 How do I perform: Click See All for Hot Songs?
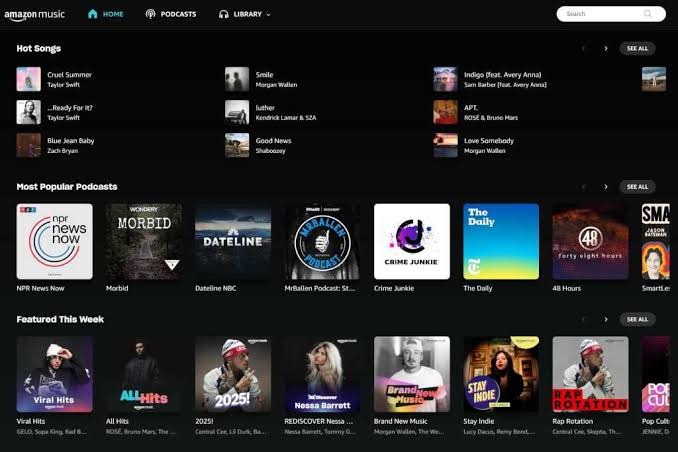pyautogui.click(x=637, y=48)
